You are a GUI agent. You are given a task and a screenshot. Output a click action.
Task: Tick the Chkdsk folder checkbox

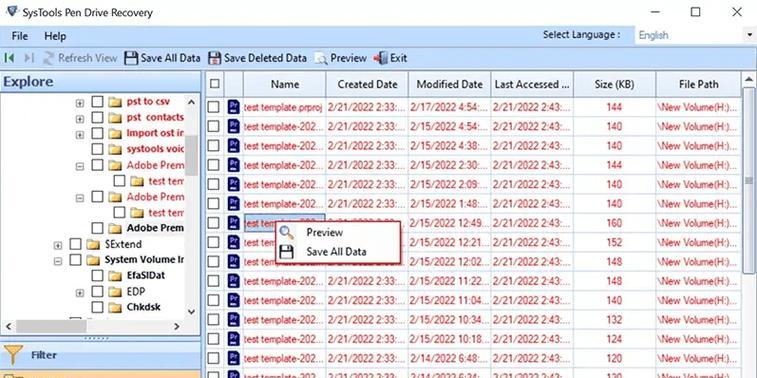[x=98, y=307]
